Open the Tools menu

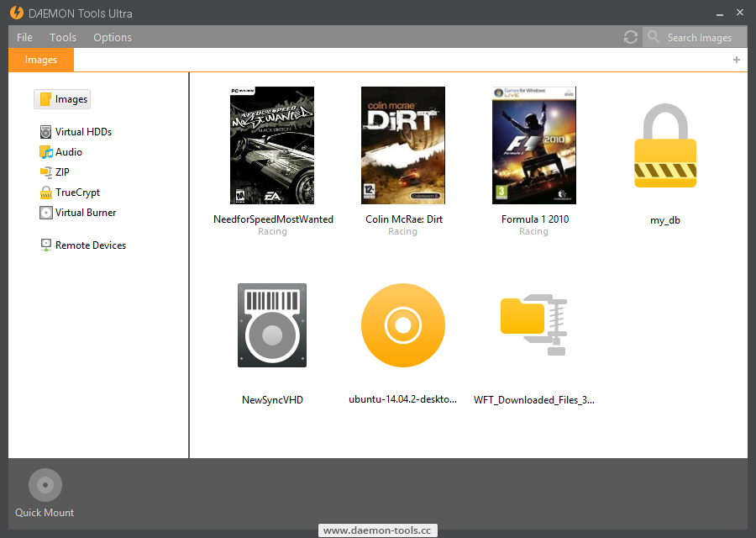(63, 37)
